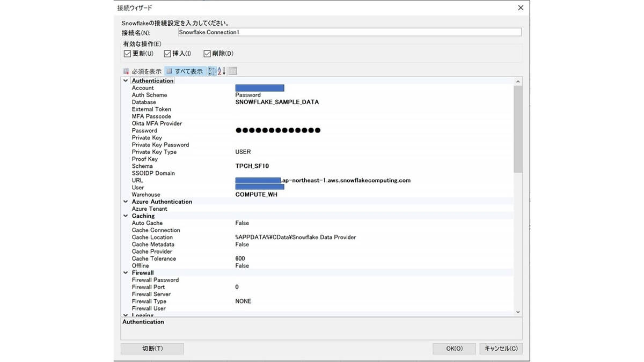Select the Cache Location property label
Screen dimensions: 644x362
[x=152, y=237]
